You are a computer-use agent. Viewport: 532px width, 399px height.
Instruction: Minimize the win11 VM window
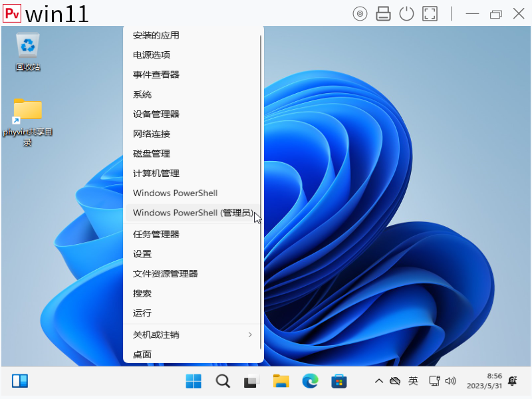(472, 14)
